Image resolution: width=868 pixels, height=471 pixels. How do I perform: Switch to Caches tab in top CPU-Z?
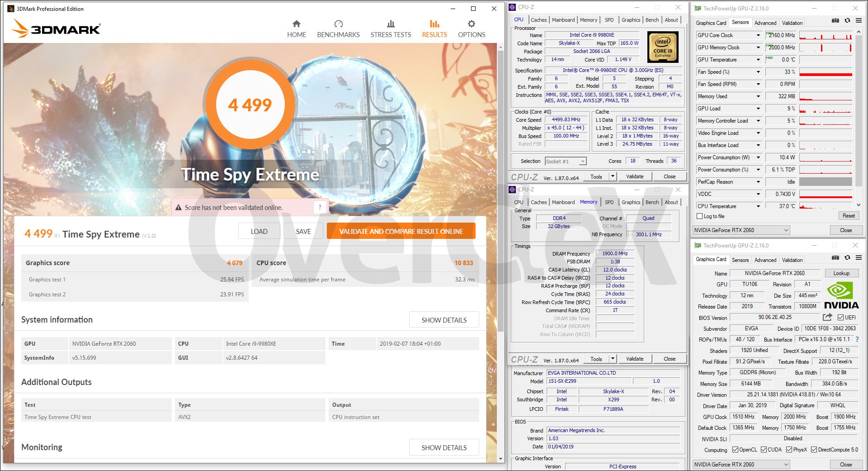(538, 20)
